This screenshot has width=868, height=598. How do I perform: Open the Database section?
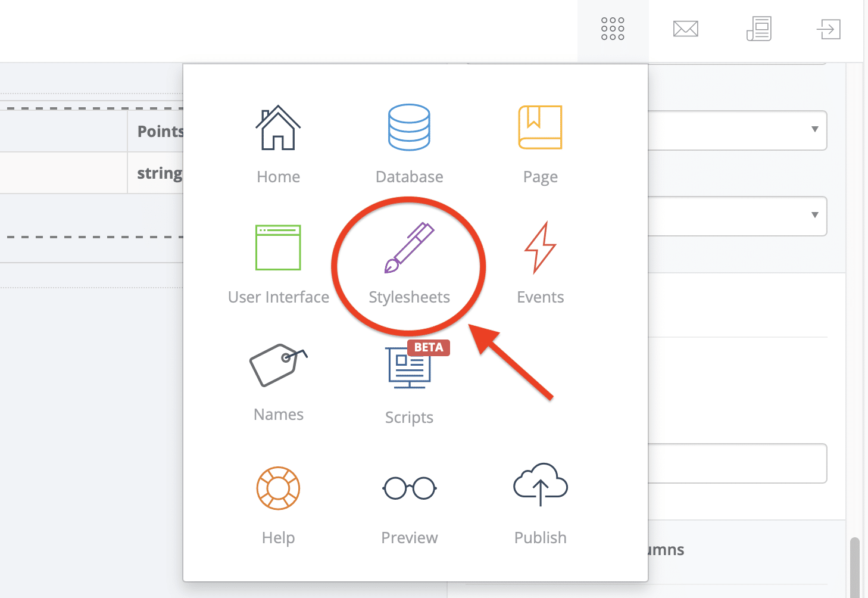(x=409, y=129)
